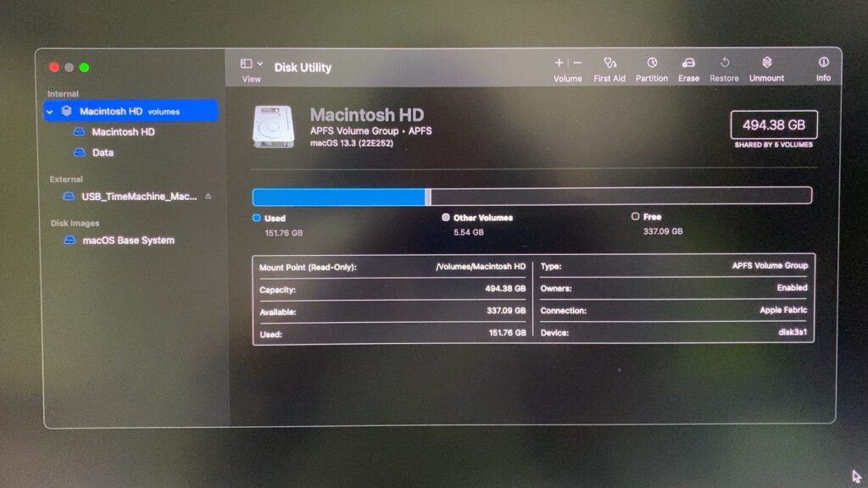This screenshot has width=868, height=488.
Task: Click the Macintosh HD drive thumbnail image
Action: click(x=274, y=127)
